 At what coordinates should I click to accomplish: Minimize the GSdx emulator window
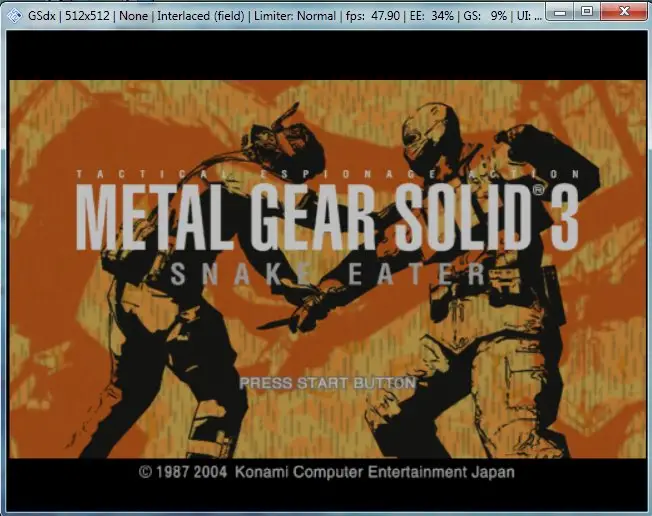(560, 10)
